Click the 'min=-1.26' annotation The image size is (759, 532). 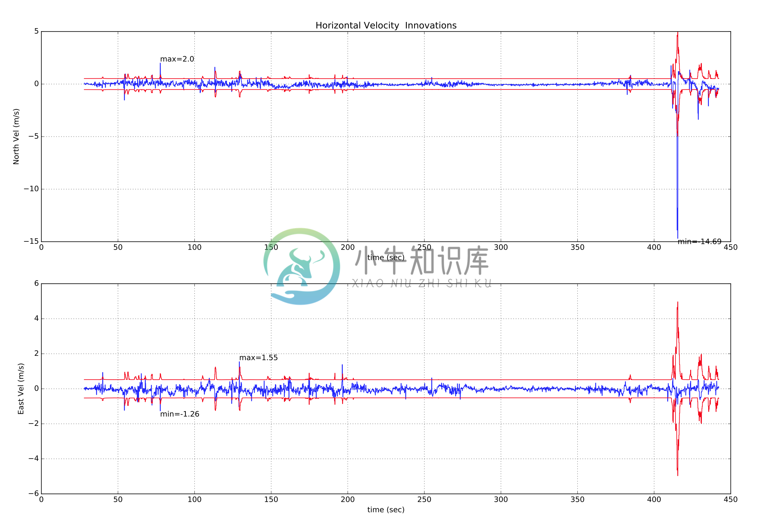point(180,414)
